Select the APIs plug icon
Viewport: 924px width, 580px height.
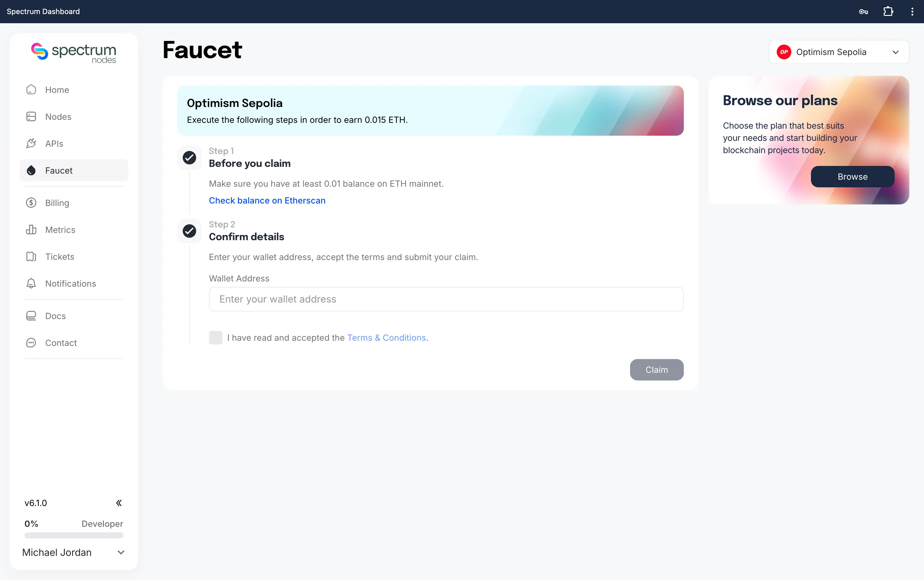point(31,143)
